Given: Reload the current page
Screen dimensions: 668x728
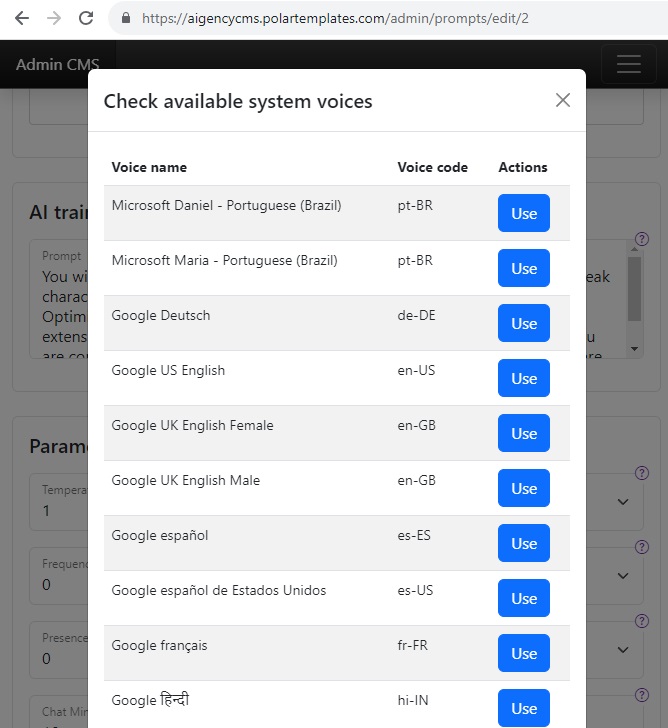Looking at the screenshot, I should click(86, 18).
